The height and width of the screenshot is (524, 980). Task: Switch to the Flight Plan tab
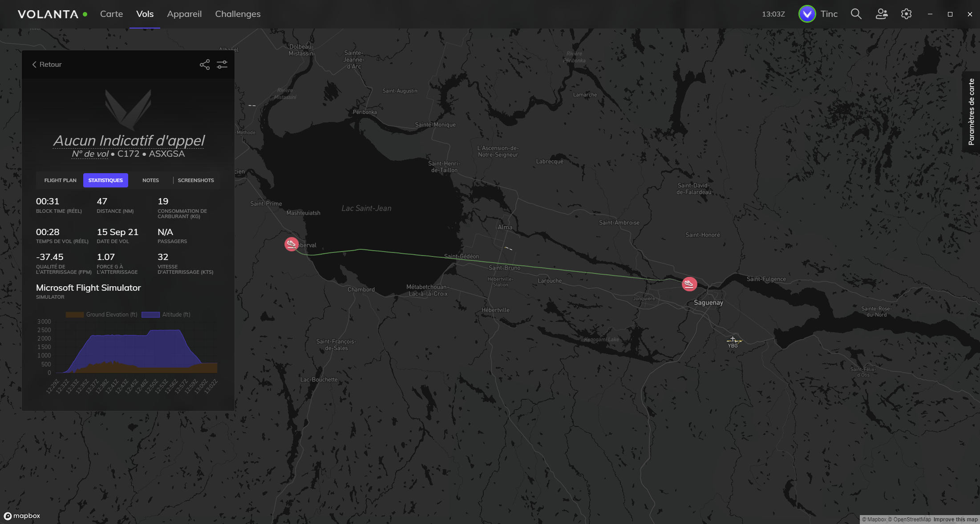60,180
